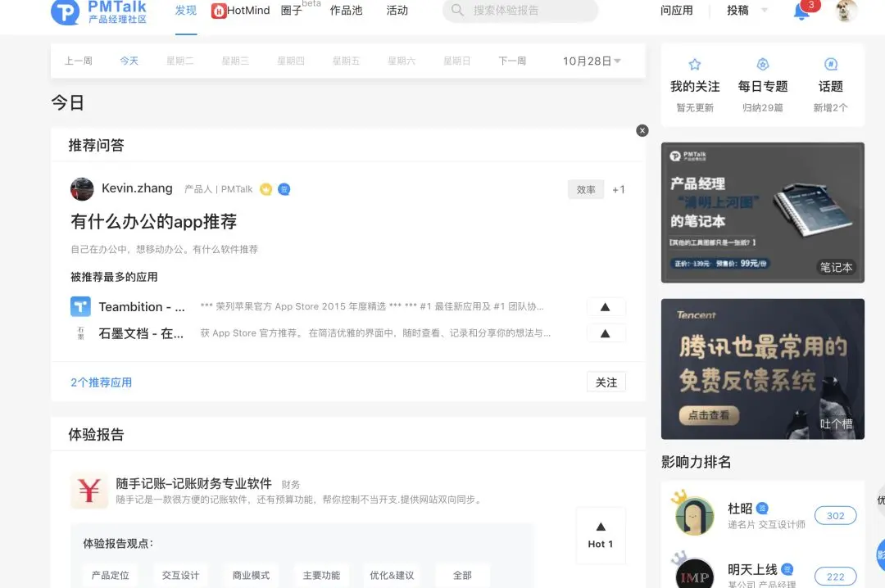
Task: Select 星期六 in the week bar
Action: (402, 61)
